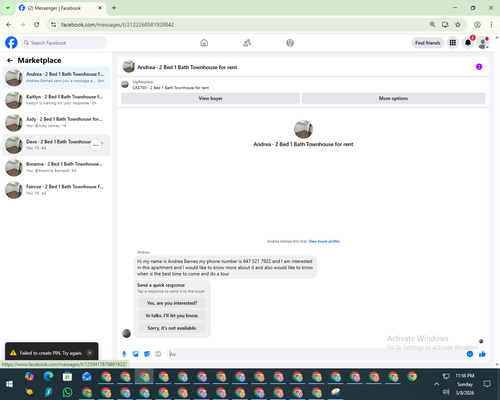Send quick reply 'Sorry, it's not available.'
This screenshot has width=500, height=400.
pos(172,328)
